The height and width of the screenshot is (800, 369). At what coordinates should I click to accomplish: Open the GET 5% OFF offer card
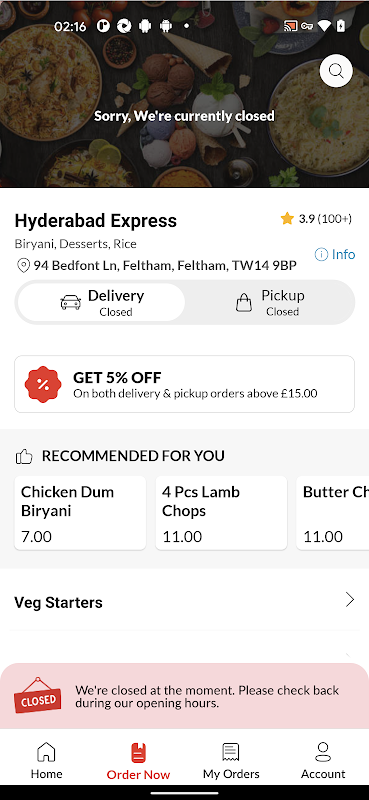tap(184, 384)
